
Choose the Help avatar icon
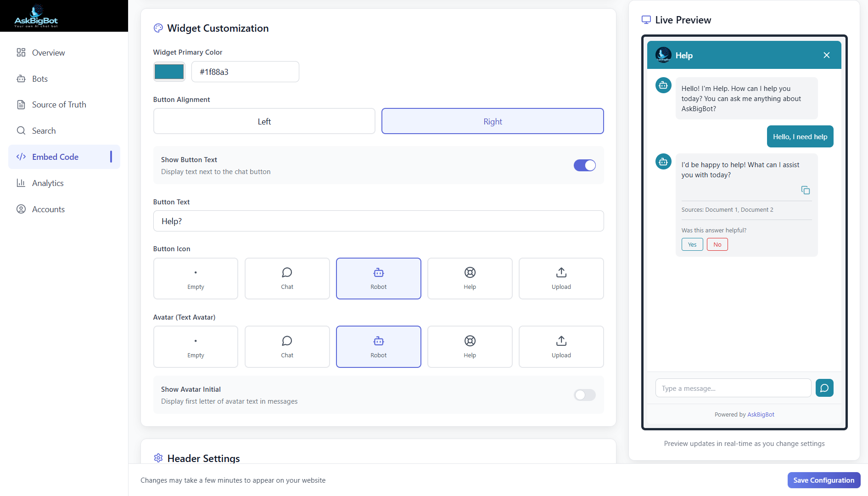tap(470, 347)
